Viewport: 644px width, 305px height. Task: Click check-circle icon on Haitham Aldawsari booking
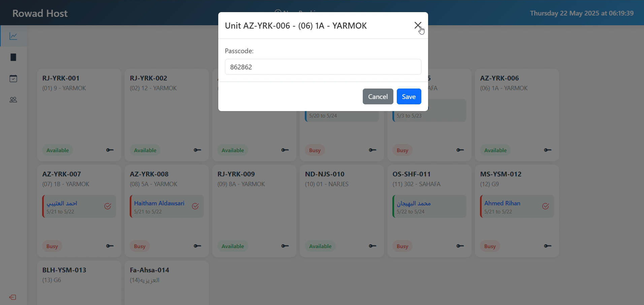(x=195, y=206)
